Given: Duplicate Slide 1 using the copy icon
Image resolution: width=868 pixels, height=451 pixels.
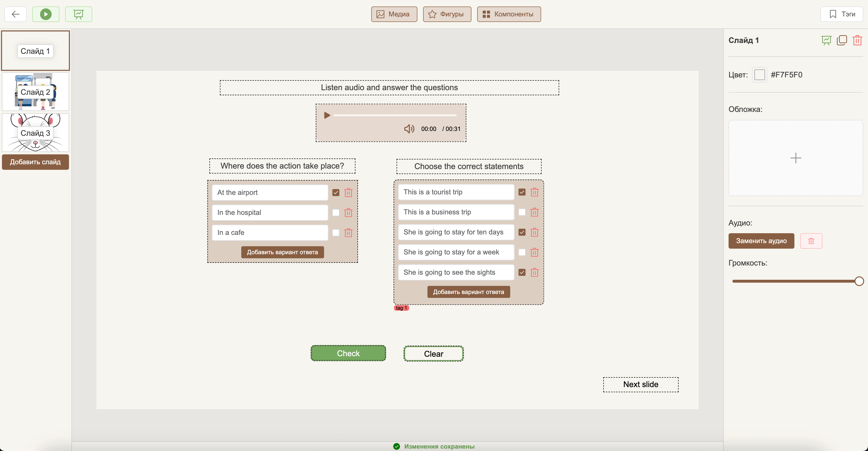Looking at the screenshot, I should point(842,41).
